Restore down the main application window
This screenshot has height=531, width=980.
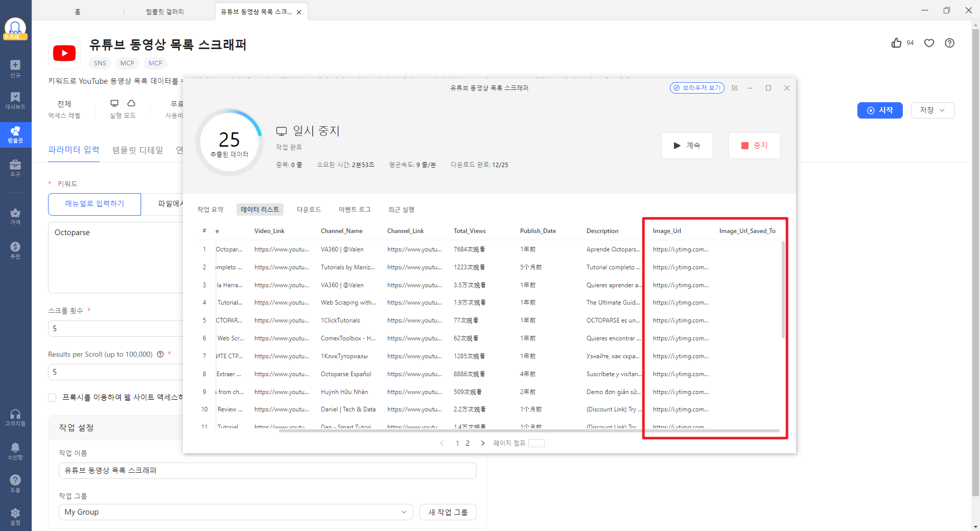point(946,10)
